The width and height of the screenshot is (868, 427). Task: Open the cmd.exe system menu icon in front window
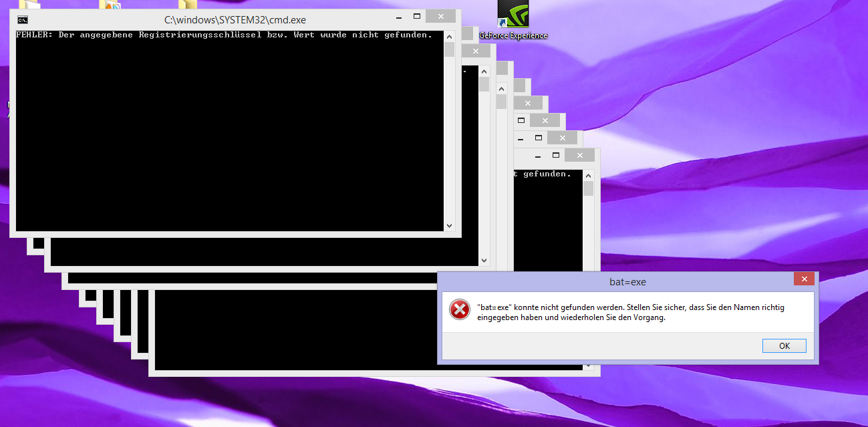(23, 19)
